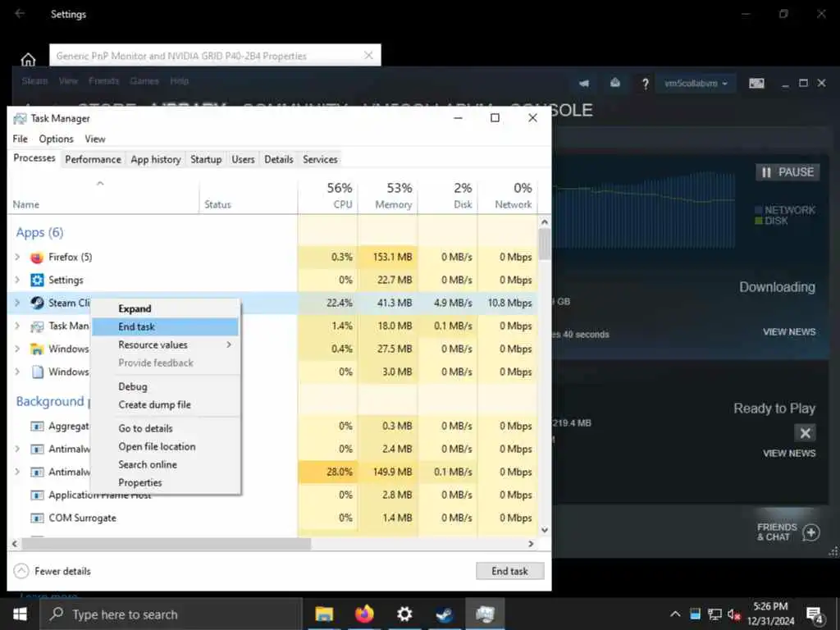Click the network tray icon
The height and width of the screenshot is (630, 840).
pyautogui.click(x=714, y=614)
